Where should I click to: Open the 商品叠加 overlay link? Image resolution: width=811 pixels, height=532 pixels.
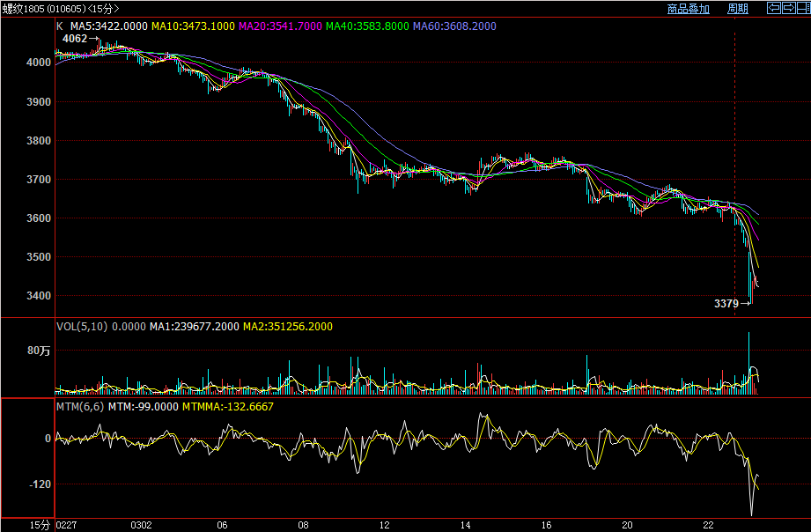click(x=688, y=9)
